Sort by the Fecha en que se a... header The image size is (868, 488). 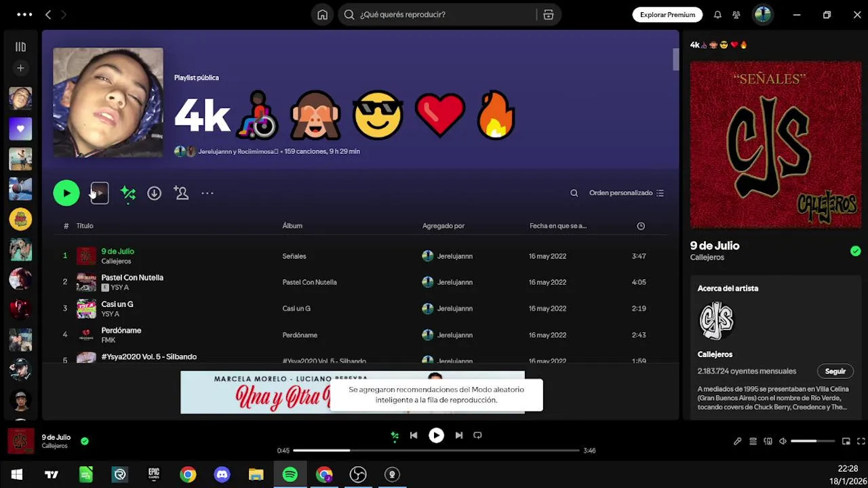pos(558,226)
